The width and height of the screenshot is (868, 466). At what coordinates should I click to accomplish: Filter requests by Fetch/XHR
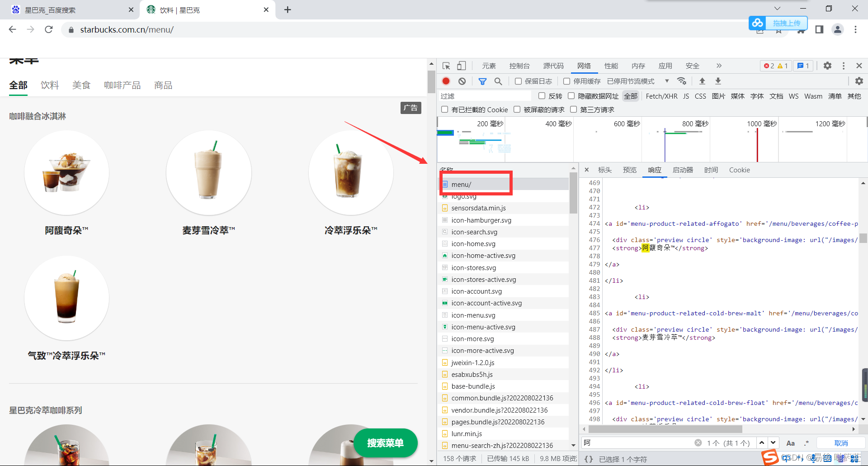pos(661,96)
